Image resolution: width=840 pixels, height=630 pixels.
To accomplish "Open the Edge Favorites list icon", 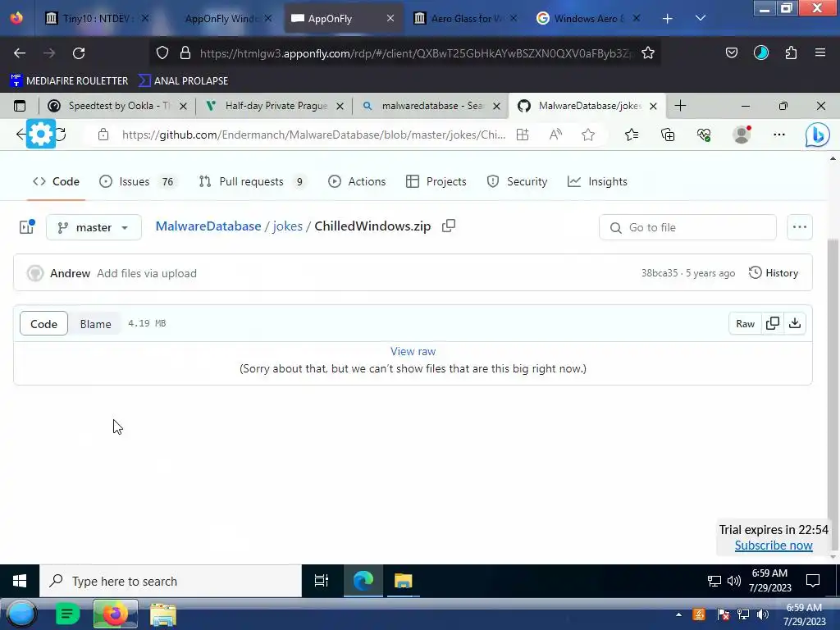I will pyautogui.click(x=632, y=135).
